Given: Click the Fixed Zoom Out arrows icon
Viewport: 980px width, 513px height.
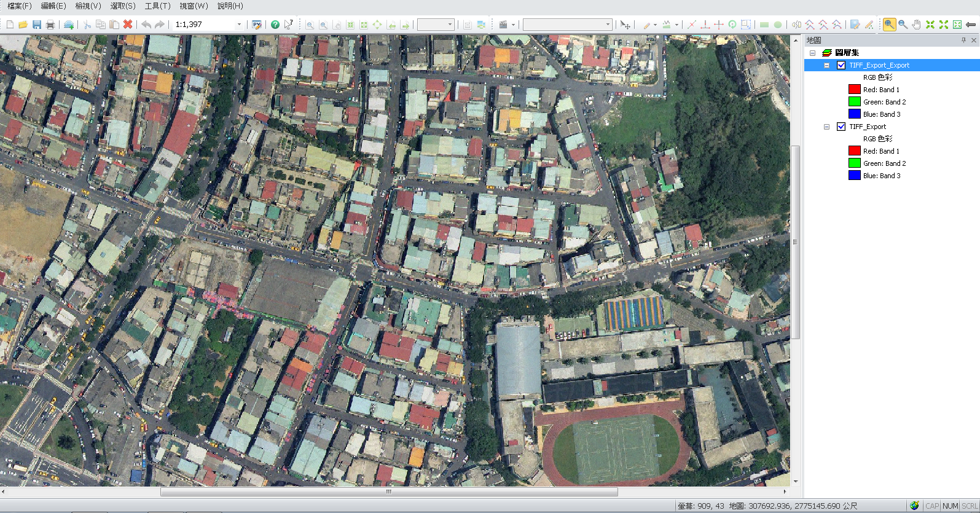Looking at the screenshot, I should 944,25.
